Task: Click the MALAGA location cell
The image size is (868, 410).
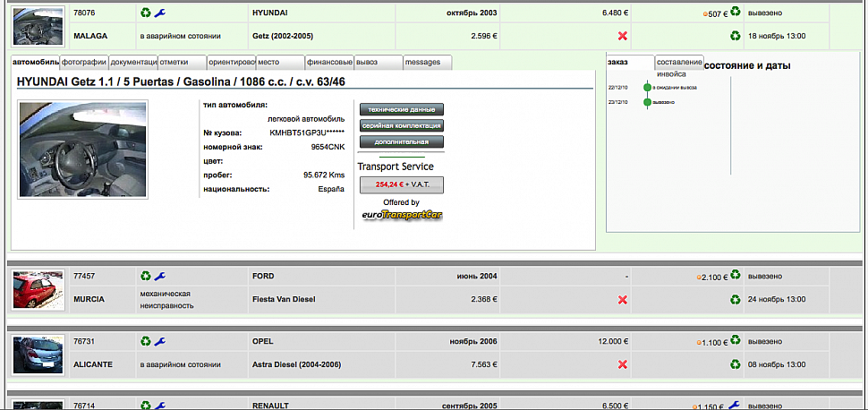Action: (102, 36)
